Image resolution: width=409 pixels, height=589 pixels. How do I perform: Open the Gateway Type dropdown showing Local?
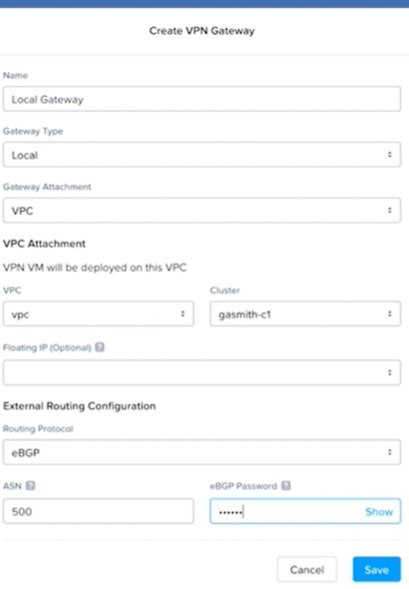click(202, 154)
